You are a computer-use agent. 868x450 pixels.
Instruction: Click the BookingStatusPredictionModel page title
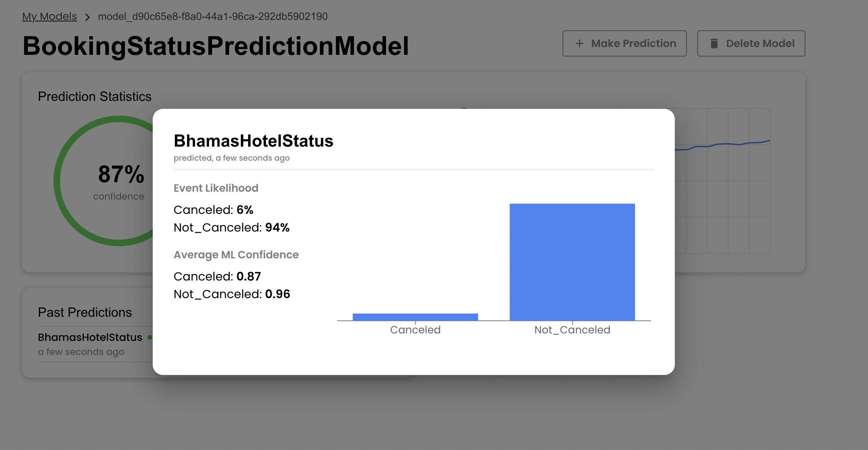coord(216,46)
